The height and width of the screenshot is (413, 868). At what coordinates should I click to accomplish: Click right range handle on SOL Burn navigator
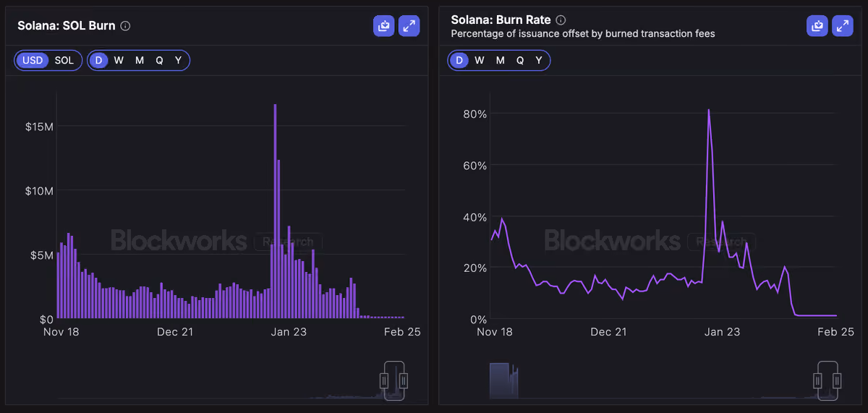click(x=404, y=380)
